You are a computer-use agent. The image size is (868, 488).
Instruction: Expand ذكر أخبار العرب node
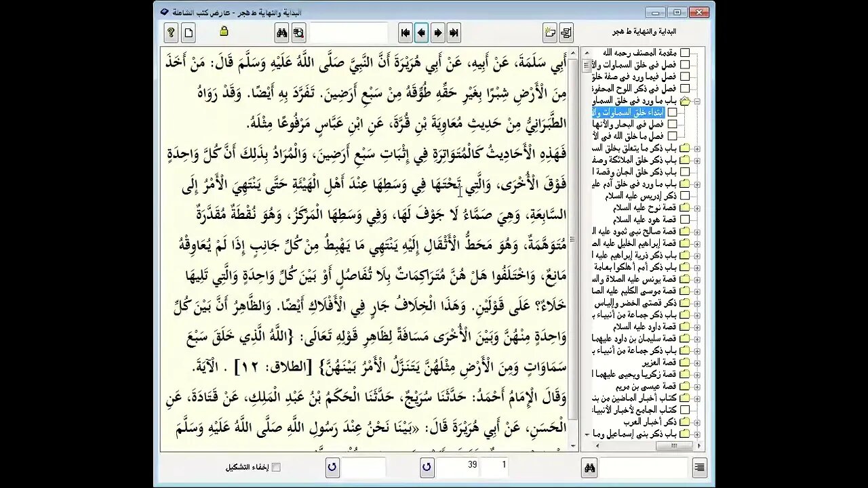[697, 422]
